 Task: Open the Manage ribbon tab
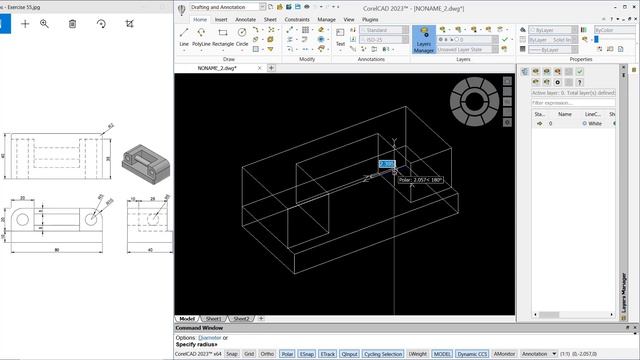point(326,19)
